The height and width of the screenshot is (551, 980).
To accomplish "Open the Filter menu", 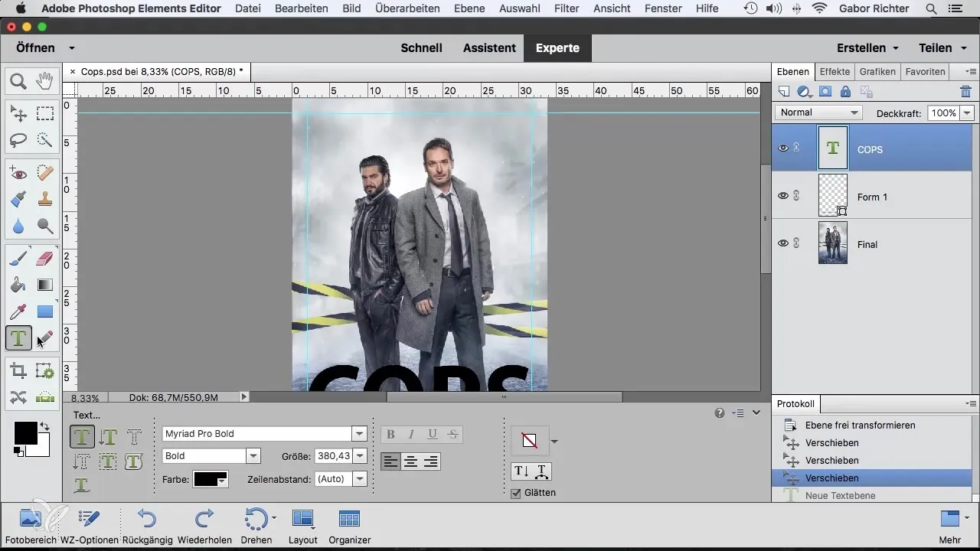I will pyautogui.click(x=567, y=8).
